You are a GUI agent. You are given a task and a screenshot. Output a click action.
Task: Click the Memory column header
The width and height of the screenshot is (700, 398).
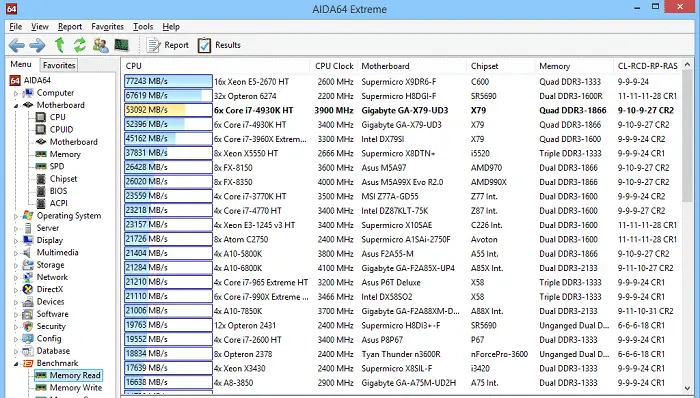point(574,66)
